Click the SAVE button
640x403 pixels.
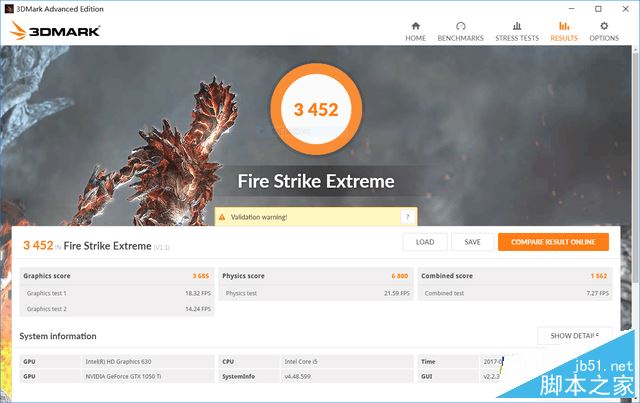point(473,242)
